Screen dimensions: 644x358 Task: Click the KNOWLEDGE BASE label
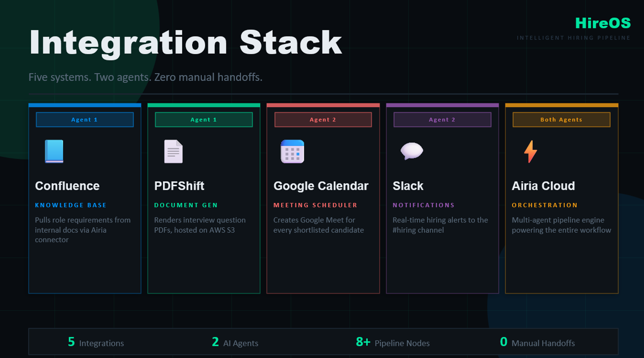[x=71, y=205]
